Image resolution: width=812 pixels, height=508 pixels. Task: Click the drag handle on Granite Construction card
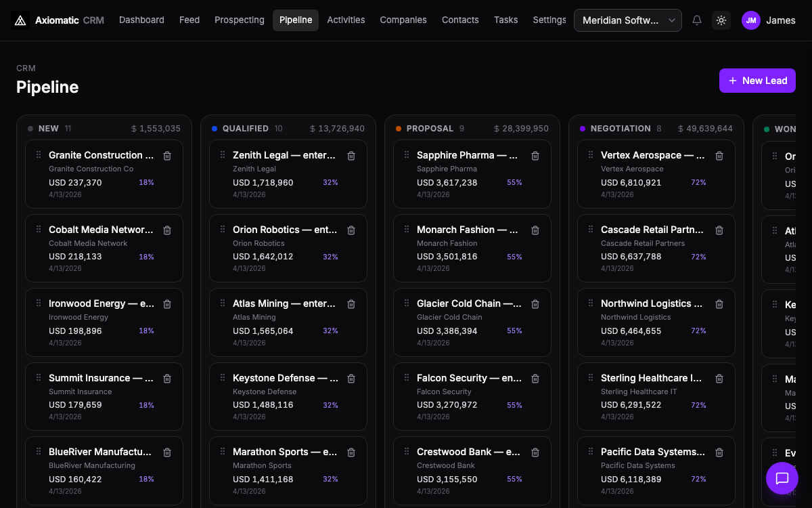click(x=37, y=155)
